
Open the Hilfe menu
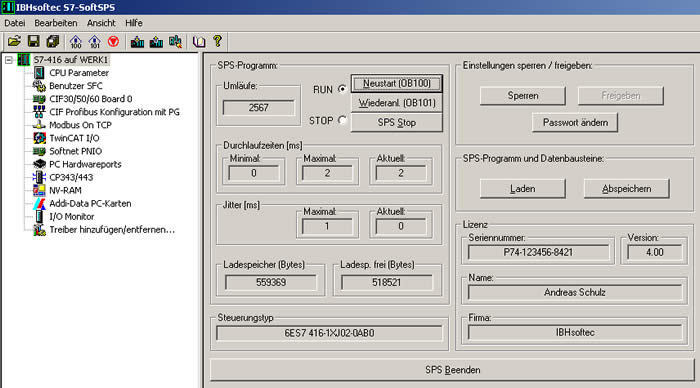click(x=134, y=23)
